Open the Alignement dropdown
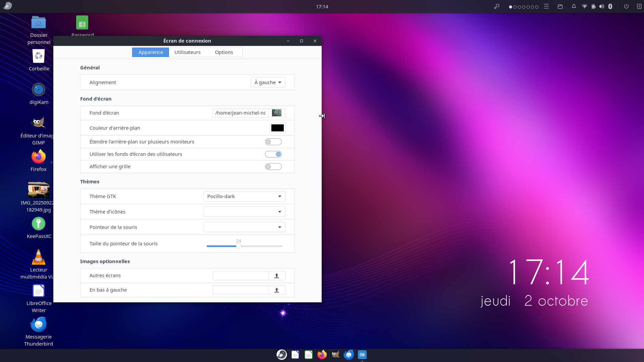 click(x=268, y=82)
